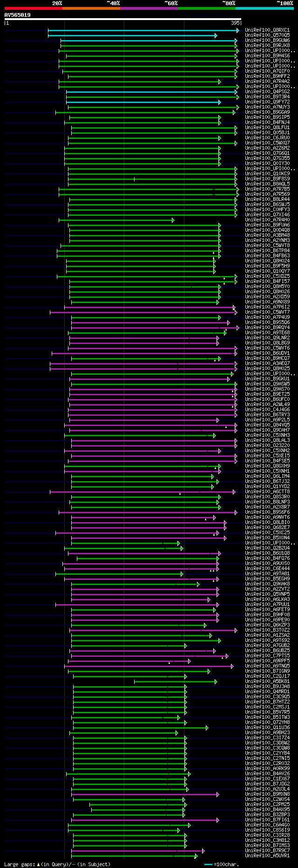Click the UniRef100_B9SIP5 entry name
Viewport: 298px width, 868px height.
[x=267, y=117]
